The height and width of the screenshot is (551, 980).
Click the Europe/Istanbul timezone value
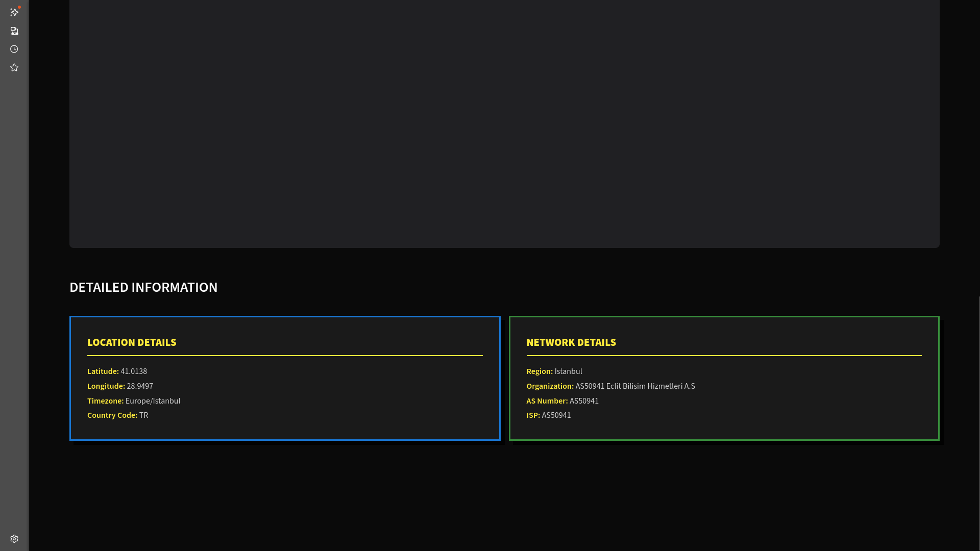[x=153, y=401]
